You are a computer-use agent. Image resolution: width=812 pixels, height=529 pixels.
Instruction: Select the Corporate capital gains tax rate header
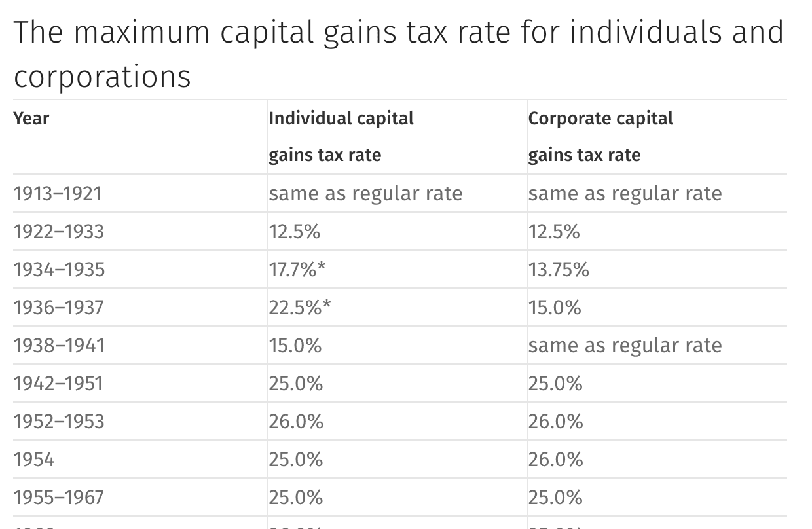[x=600, y=136]
